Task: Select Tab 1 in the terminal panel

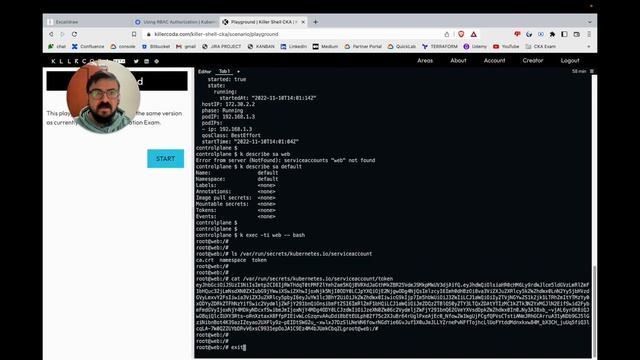Action: [224, 71]
